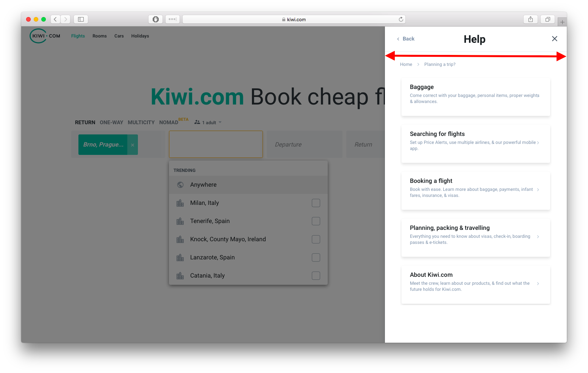Close the Help panel with the X icon

click(x=555, y=39)
